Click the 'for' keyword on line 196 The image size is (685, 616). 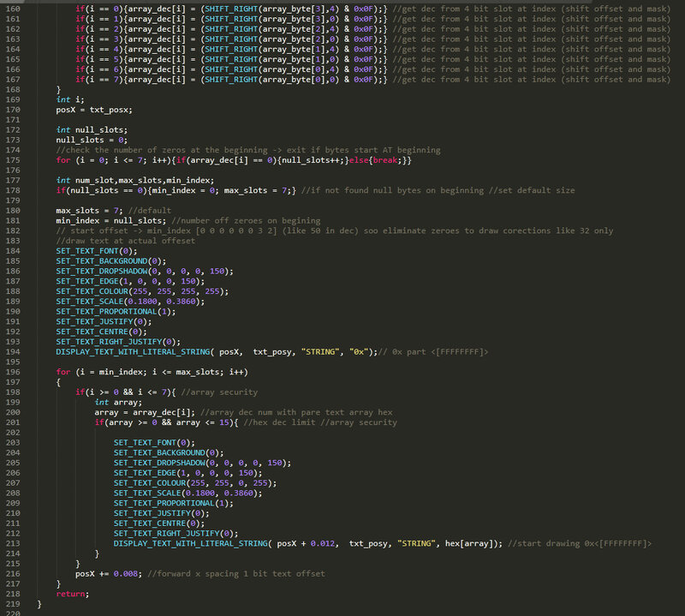pyautogui.click(x=63, y=372)
